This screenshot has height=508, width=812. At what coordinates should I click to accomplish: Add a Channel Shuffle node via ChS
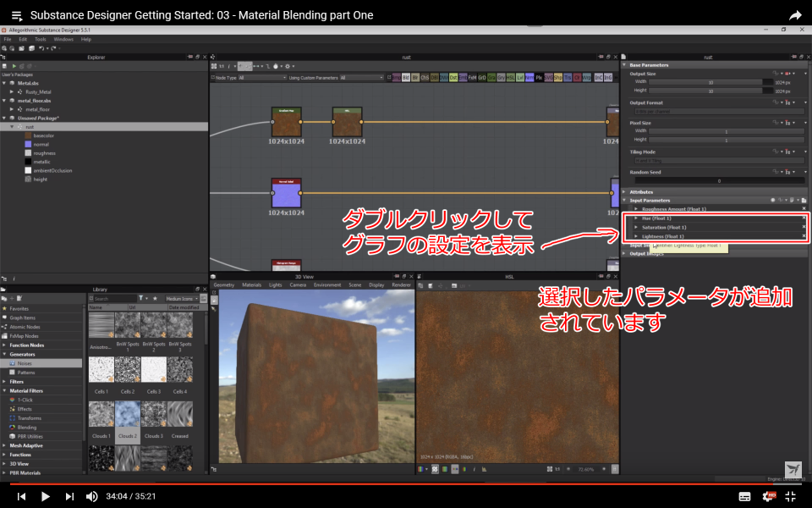[425, 77]
